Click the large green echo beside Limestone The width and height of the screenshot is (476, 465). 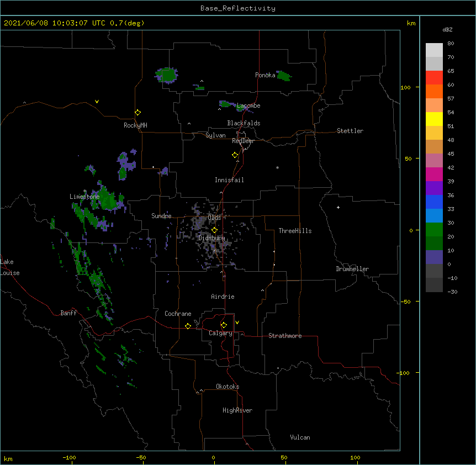109,199
